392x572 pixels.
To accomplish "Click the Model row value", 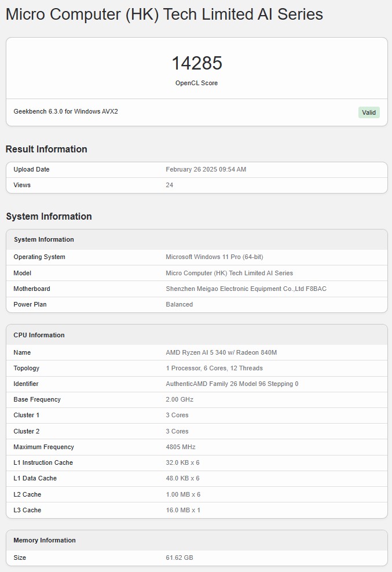I will [229, 273].
